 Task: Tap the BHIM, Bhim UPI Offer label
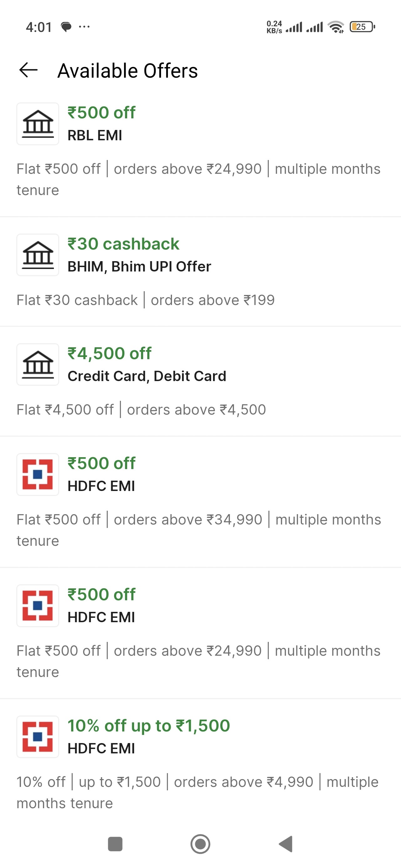pyautogui.click(x=139, y=266)
